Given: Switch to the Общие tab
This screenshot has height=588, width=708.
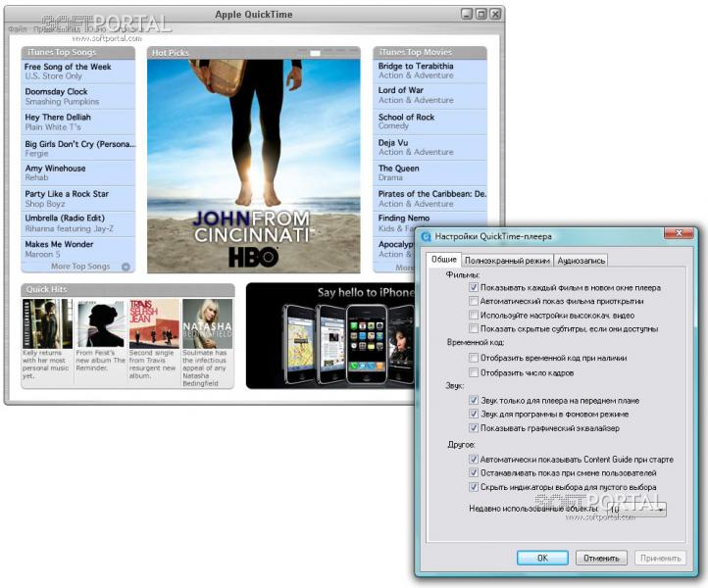Looking at the screenshot, I should click(x=444, y=260).
